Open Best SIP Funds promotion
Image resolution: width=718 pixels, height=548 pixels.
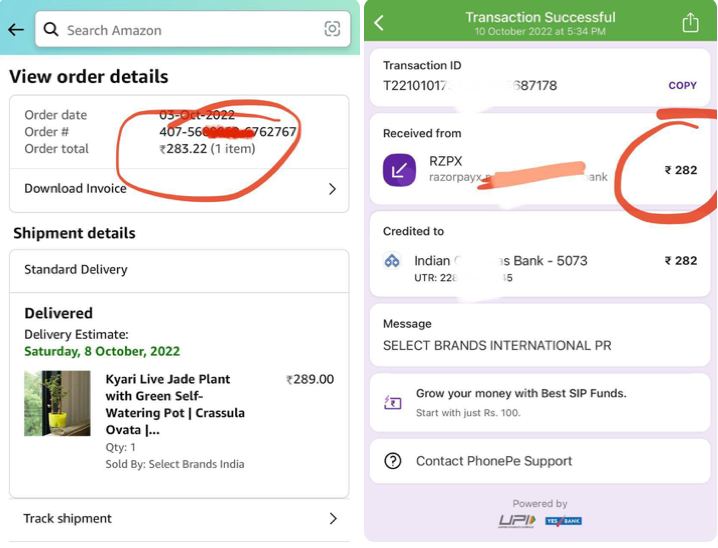[539, 402]
